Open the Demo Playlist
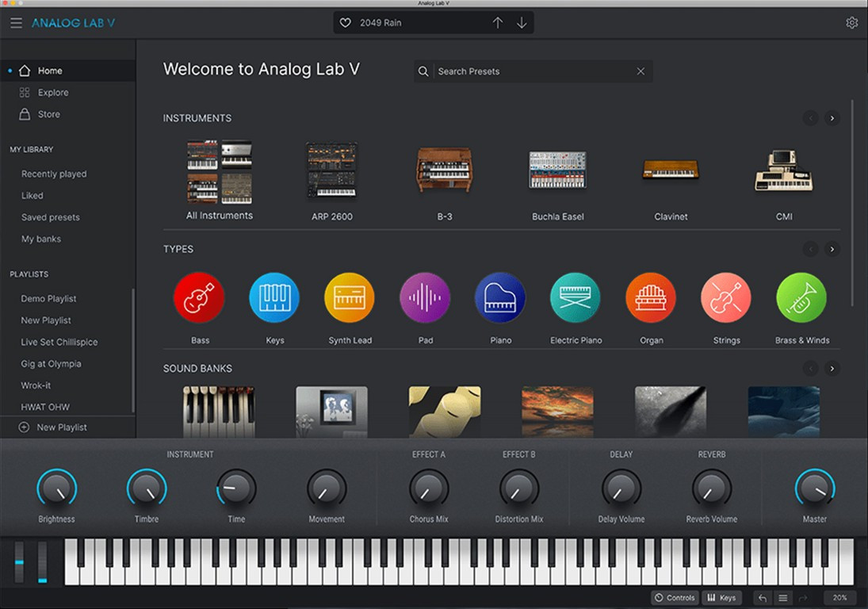868x609 pixels. pos(48,298)
